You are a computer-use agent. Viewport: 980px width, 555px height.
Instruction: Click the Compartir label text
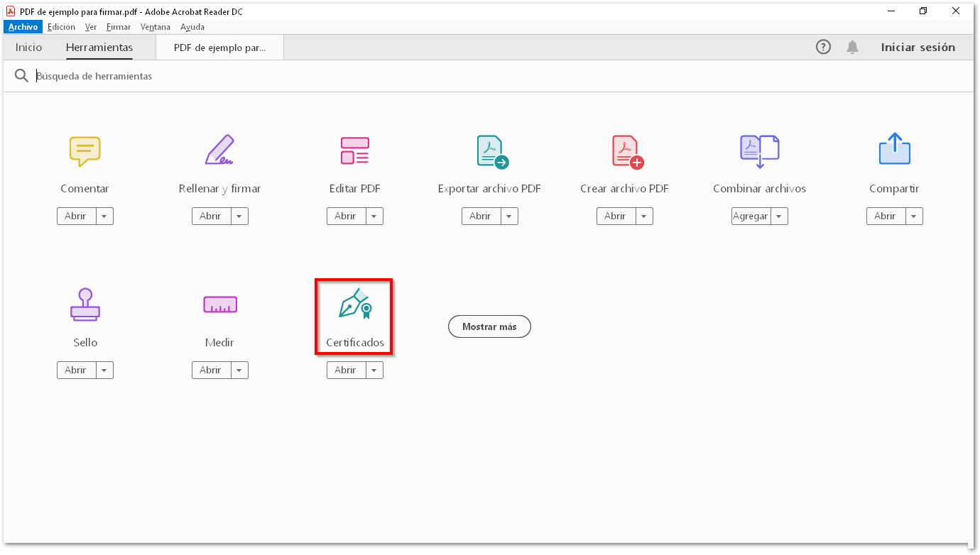894,189
